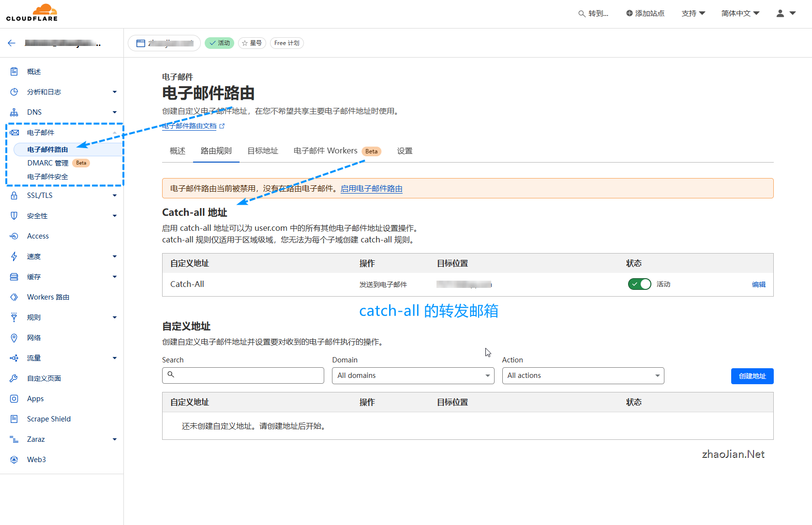
Task: Open Access from the sidebar
Action: 14,236
